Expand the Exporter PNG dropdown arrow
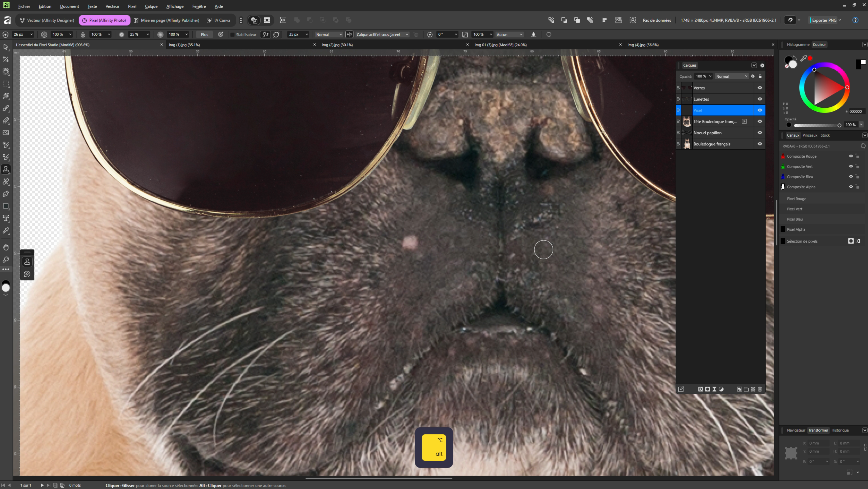Screen dimensions: 868x489 (x=840, y=20)
